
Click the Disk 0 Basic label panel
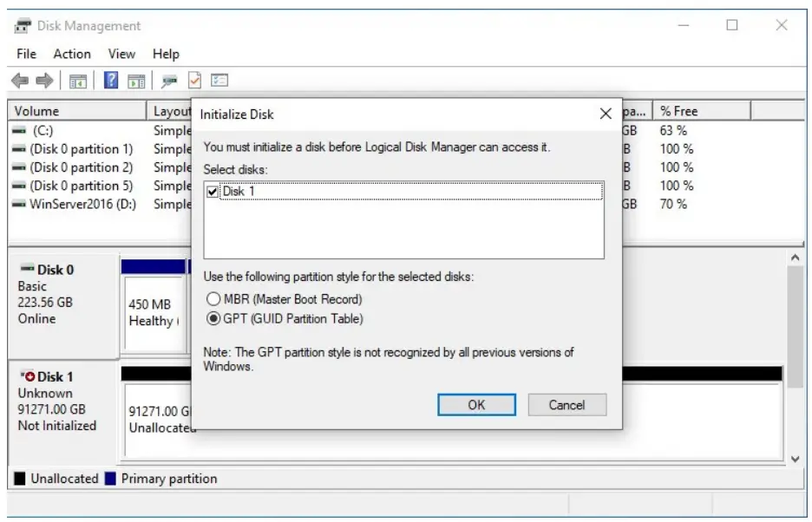point(63,305)
